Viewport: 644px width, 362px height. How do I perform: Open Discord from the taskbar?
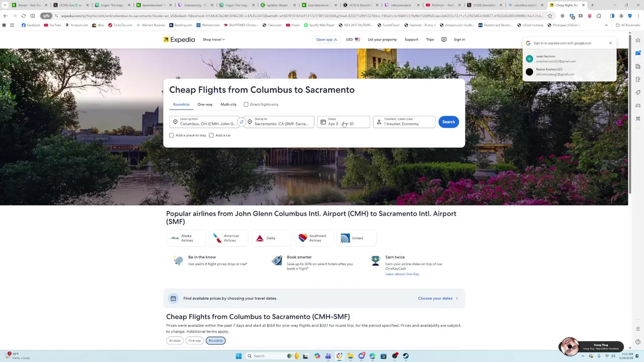coord(361,356)
